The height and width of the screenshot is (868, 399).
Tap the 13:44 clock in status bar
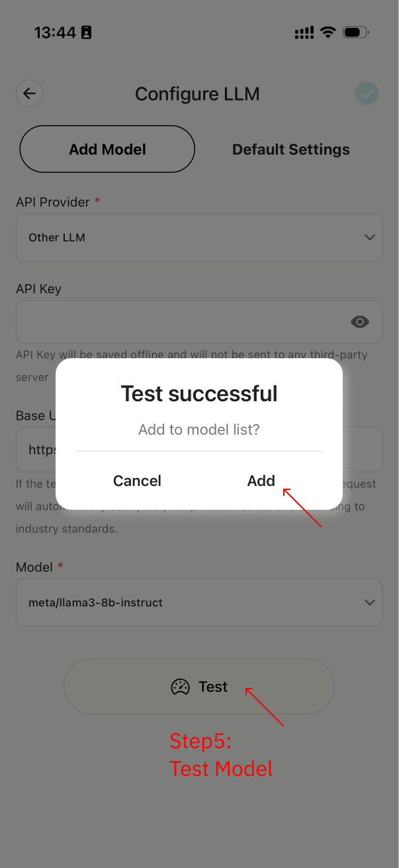(x=54, y=32)
